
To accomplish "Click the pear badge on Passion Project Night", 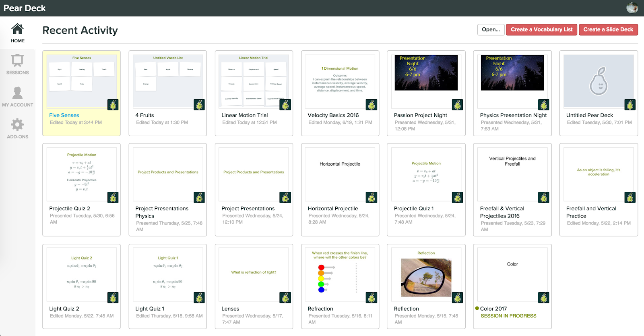I will click(x=458, y=105).
